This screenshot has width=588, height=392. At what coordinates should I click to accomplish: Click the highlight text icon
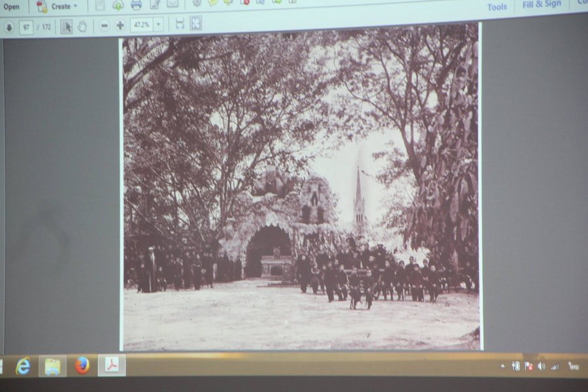click(229, 2)
